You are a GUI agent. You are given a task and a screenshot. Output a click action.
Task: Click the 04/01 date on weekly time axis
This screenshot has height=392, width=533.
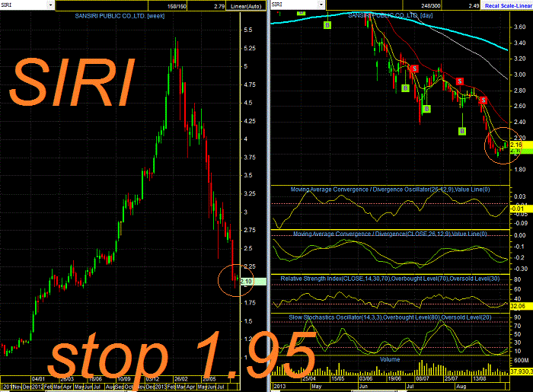pyautogui.click(x=38, y=379)
